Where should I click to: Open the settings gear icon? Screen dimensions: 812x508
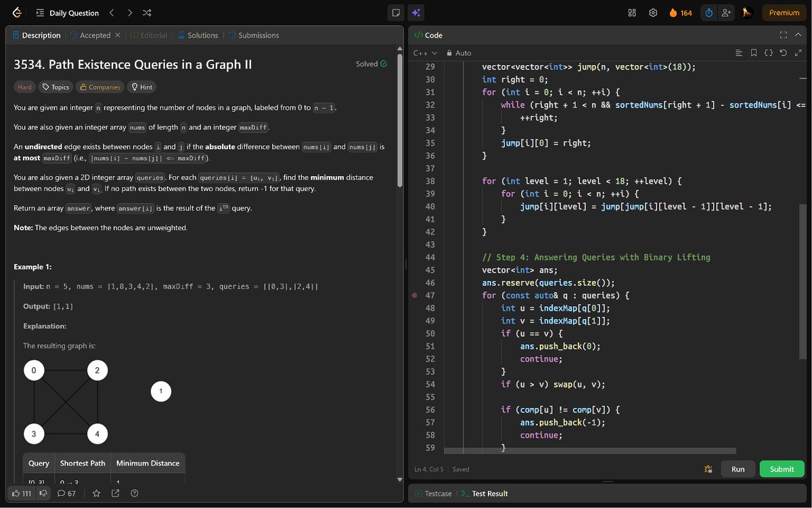click(653, 13)
